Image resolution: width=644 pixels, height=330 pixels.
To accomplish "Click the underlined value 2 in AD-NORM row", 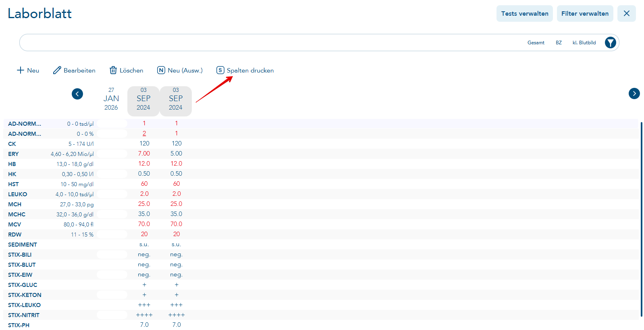I will pos(144,133).
